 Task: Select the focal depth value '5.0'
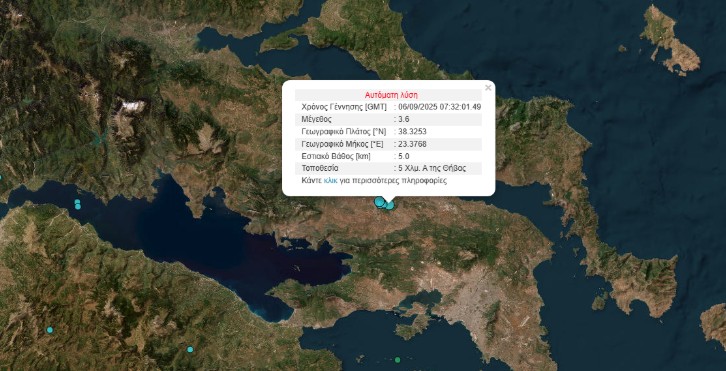[x=403, y=156]
